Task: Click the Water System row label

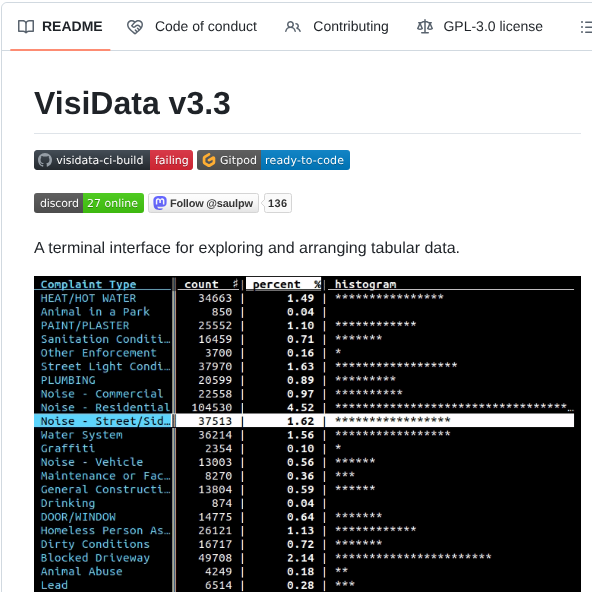Action: tap(82, 435)
